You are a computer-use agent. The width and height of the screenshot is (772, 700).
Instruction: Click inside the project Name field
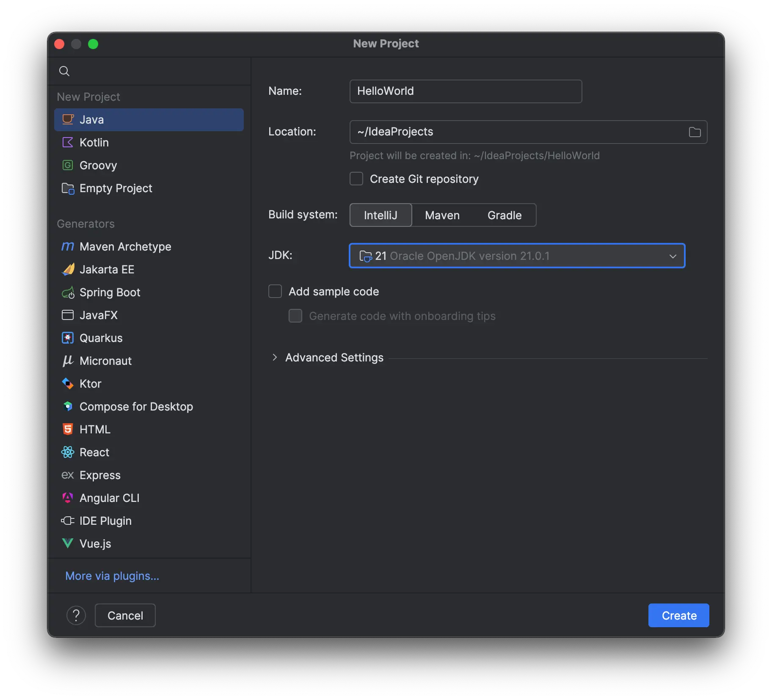(465, 91)
